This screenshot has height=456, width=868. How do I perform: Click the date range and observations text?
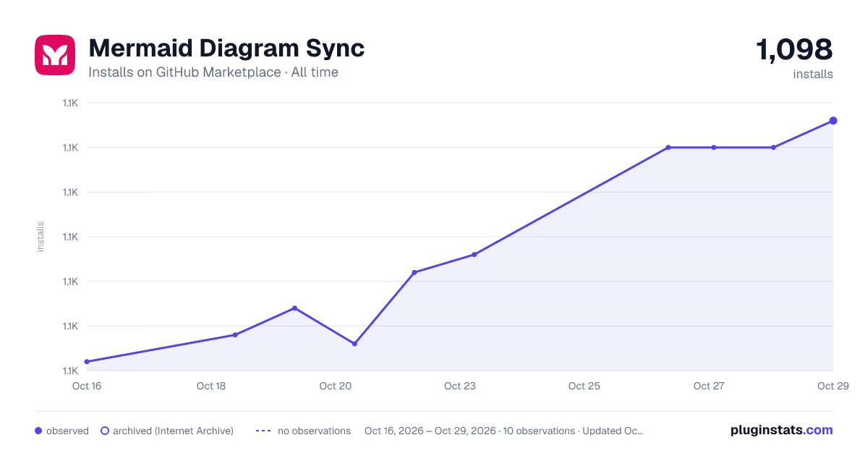pos(503,431)
